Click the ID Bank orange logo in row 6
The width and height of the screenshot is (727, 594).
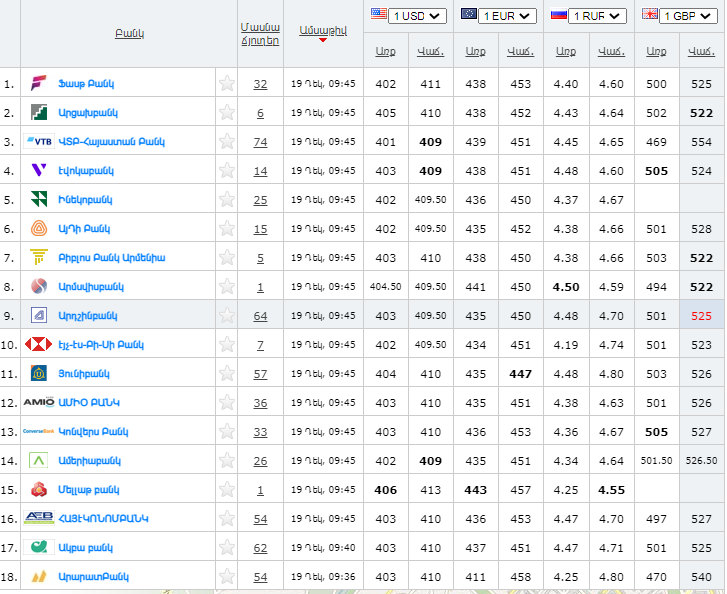tap(39, 229)
